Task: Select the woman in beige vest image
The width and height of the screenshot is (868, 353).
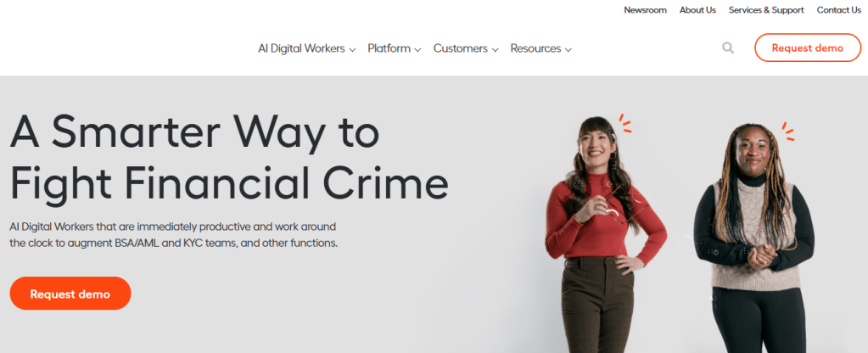Action: (753, 238)
